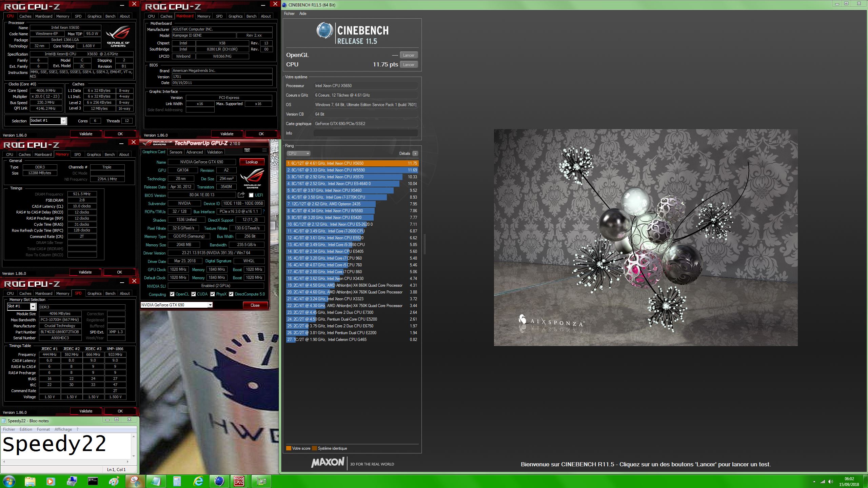This screenshot has width=868, height=488.
Task: Select the About tab in the CPU-Z SPD window
Action: click(x=125, y=293)
